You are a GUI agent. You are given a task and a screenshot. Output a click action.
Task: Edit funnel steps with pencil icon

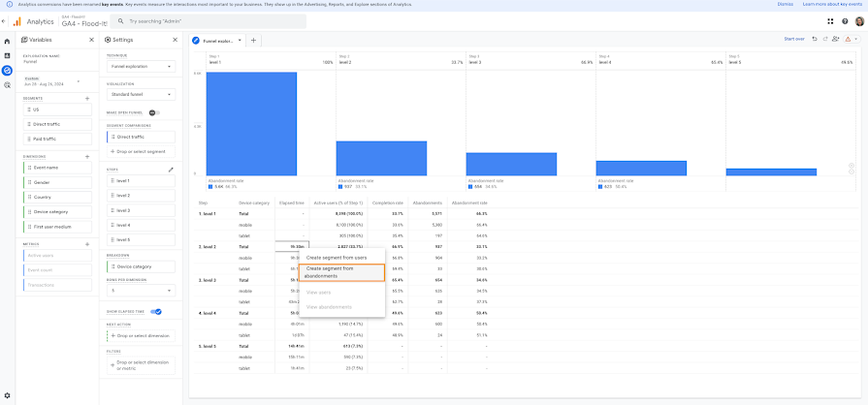pos(171,170)
